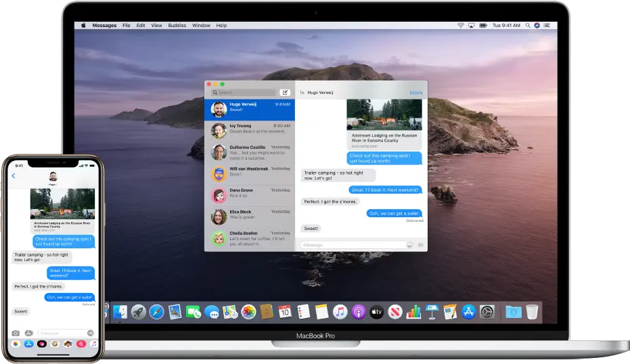Viewport: 630px width, 364px height.
Task: Open the Music app in dock
Action: [x=340, y=312]
